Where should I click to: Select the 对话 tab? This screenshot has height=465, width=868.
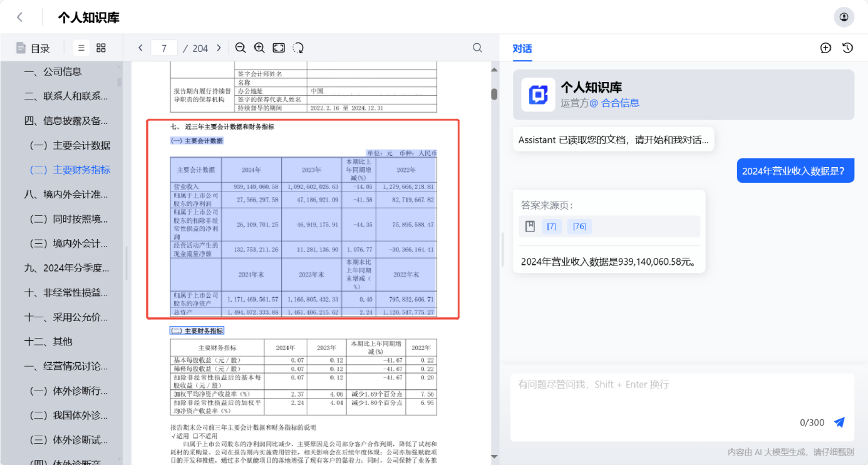coord(522,48)
